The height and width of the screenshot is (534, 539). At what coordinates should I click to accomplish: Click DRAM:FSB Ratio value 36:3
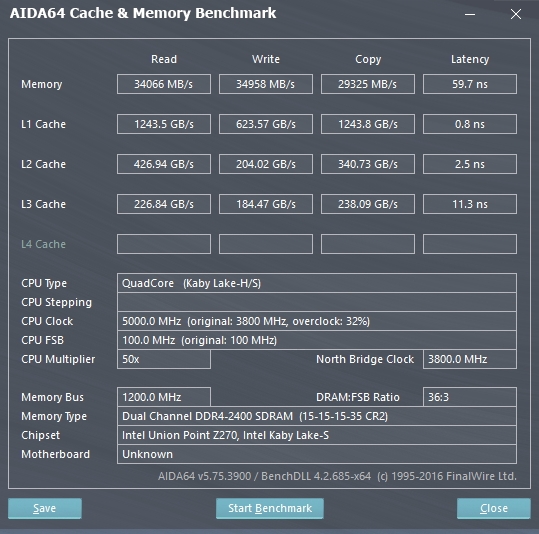[470, 397]
